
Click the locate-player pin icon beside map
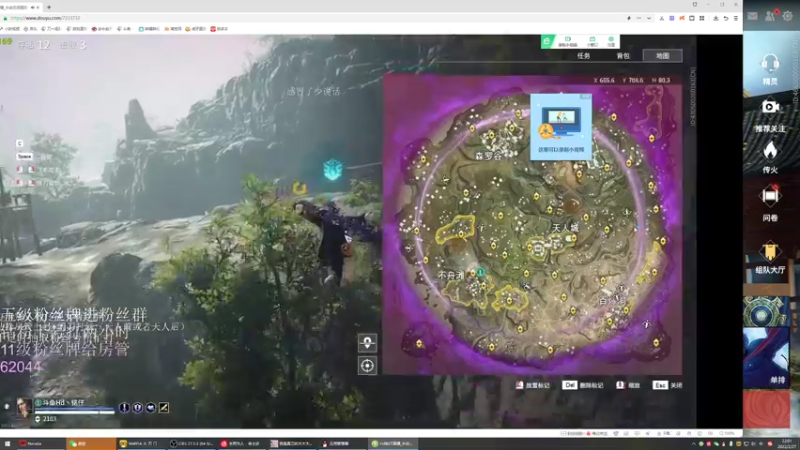pos(367,343)
